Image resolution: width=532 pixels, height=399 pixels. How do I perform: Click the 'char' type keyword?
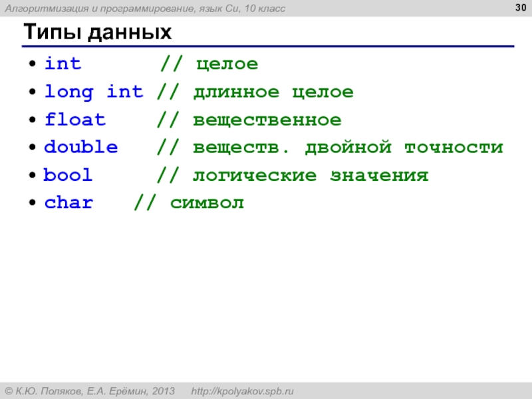(69, 203)
